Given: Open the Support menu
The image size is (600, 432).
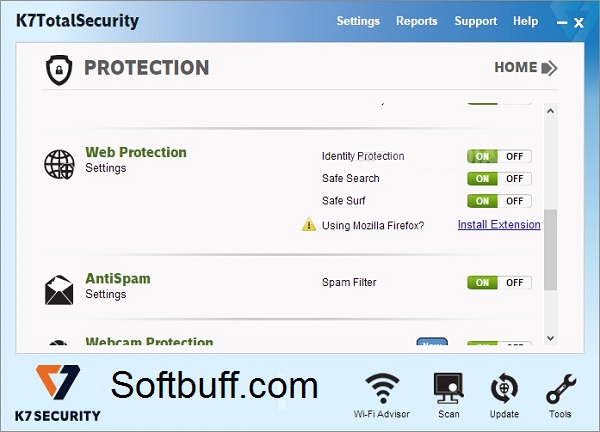Looking at the screenshot, I should (476, 21).
